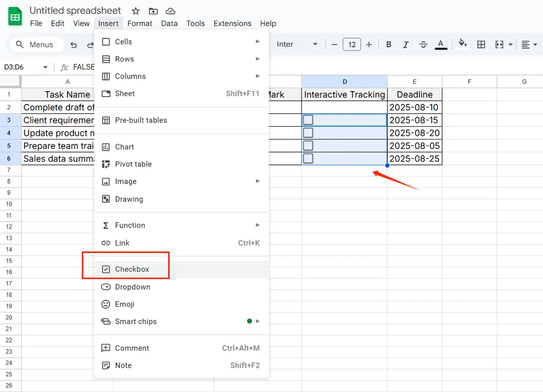Click the cloud document status icon
The height and width of the screenshot is (392, 543).
tap(170, 11)
